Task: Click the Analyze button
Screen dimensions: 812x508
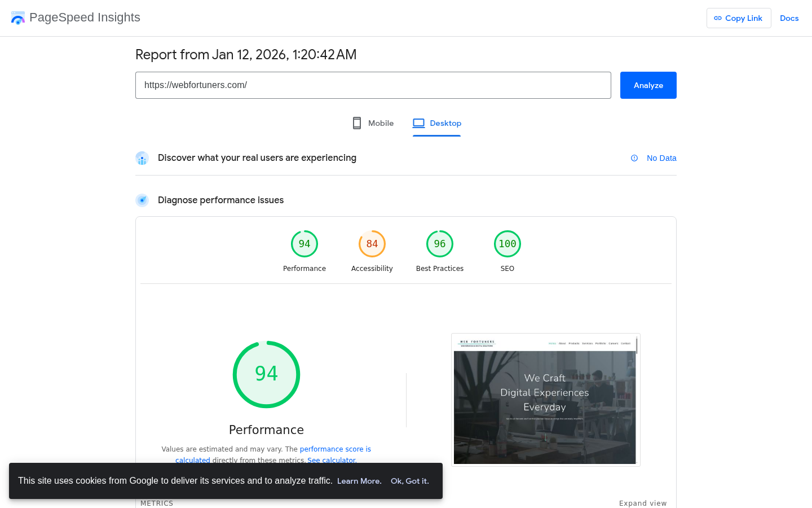Action: click(648, 85)
